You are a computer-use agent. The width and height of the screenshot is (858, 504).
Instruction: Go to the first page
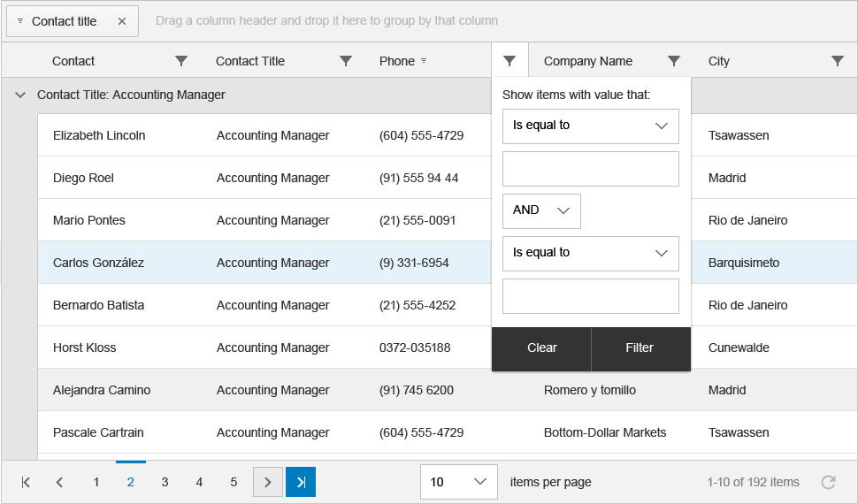pyautogui.click(x=26, y=482)
